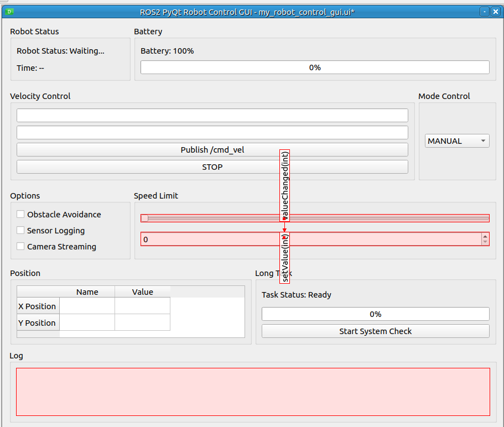
Task: Click the Robot Status group title
Action: [x=34, y=32]
